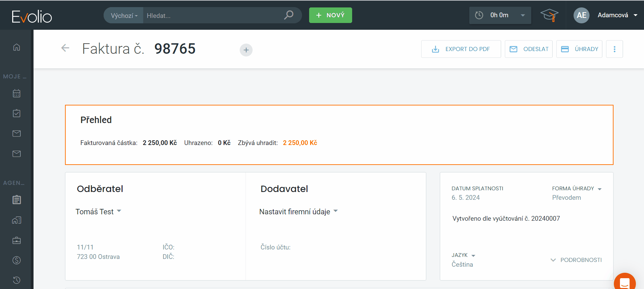Click the round plus icon next to invoice number
The width and height of the screenshot is (644, 289).
tap(246, 50)
